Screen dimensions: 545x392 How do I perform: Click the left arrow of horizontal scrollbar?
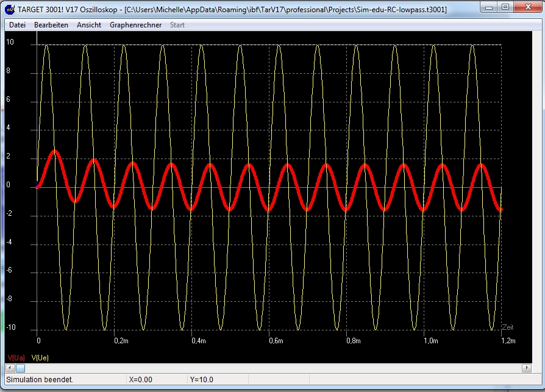coord(10,368)
